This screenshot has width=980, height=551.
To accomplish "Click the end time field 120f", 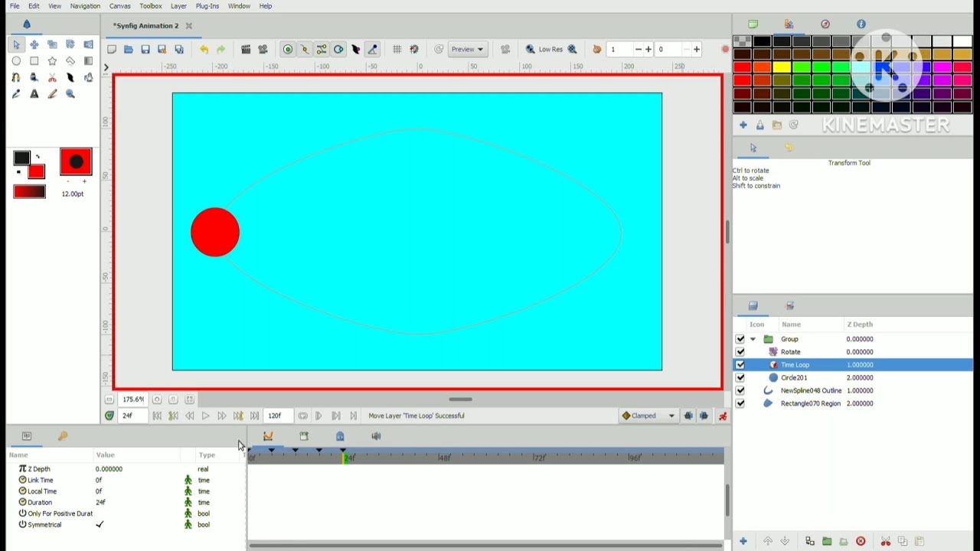I will click(278, 416).
